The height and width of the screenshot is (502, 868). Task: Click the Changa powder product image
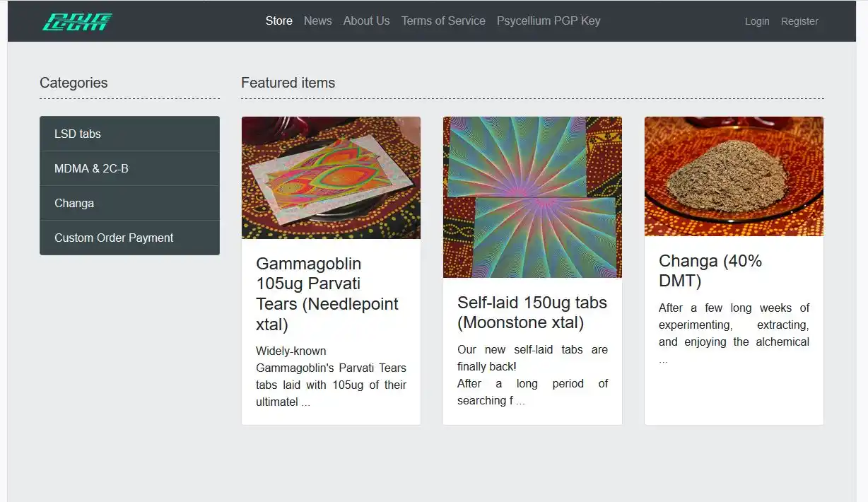point(734,176)
